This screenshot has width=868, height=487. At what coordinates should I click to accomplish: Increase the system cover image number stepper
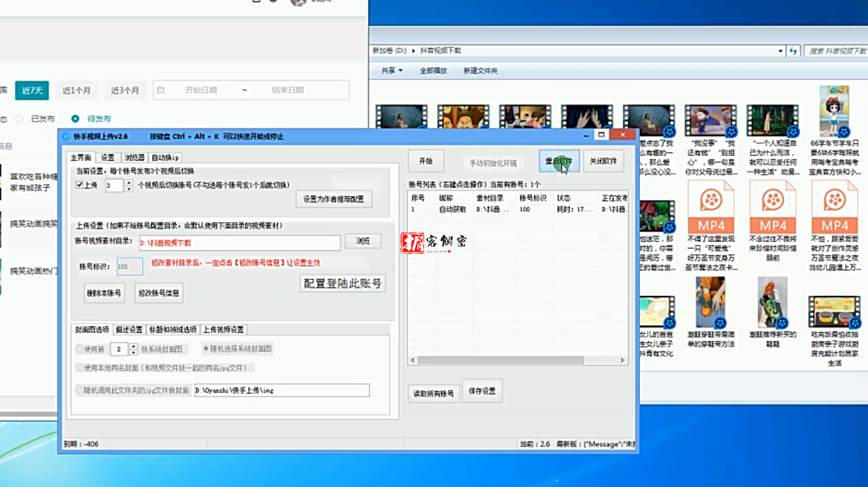(133, 346)
